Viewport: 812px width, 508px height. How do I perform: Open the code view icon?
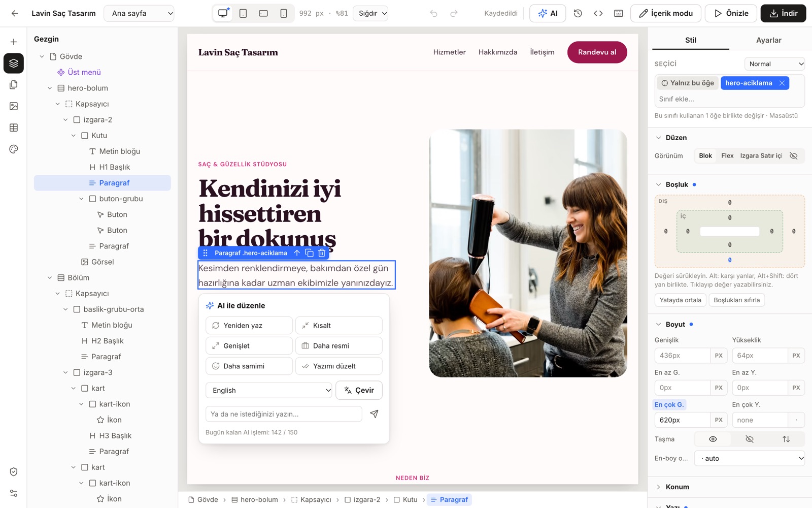coord(598,13)
